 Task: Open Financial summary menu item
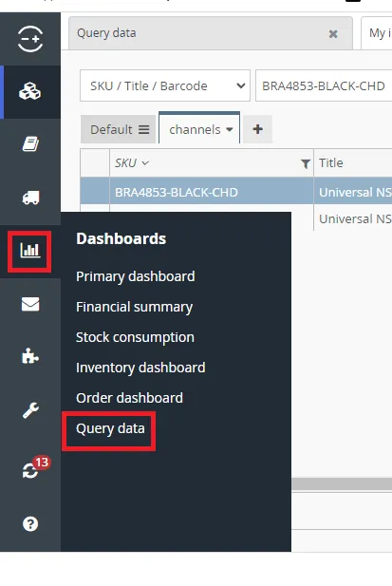(135, 307)
